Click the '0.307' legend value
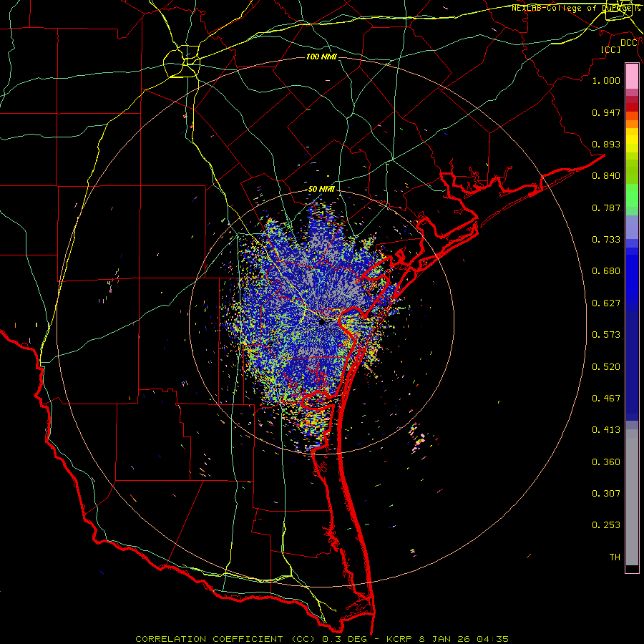 [606, 494]
